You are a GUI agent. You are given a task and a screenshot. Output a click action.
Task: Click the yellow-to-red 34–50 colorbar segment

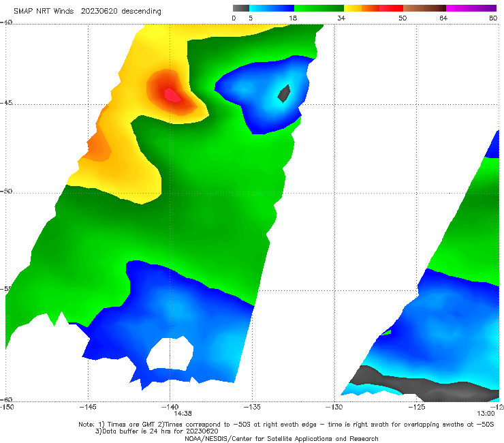[373, 8]
